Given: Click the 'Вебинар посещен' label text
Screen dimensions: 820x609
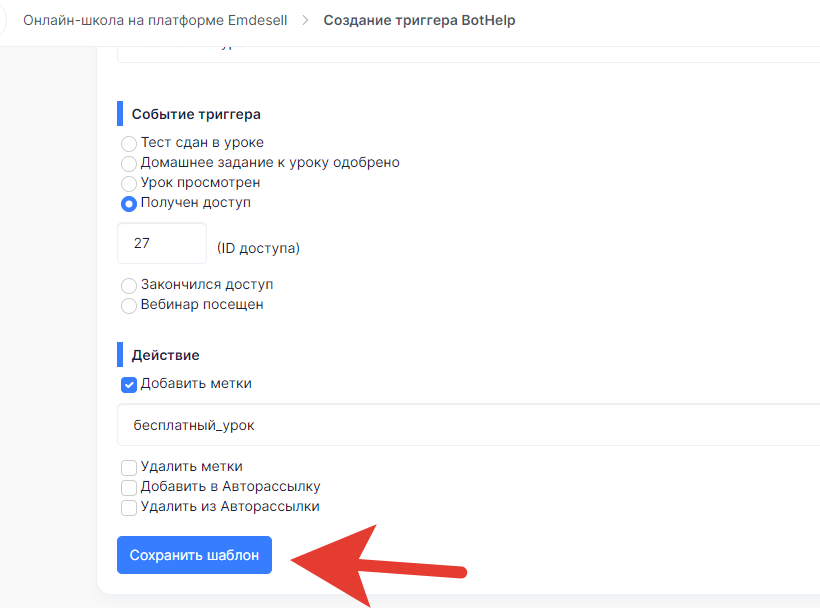Looking at the screenshot, I should [x=202, y=304].
